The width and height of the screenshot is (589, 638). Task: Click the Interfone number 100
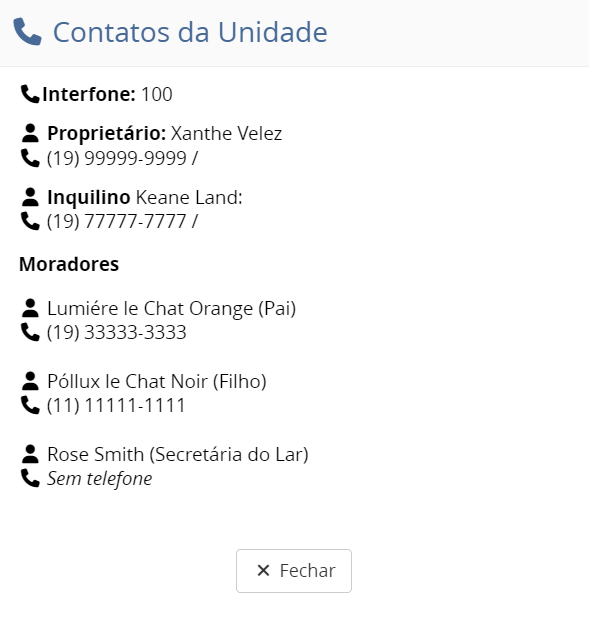pos(157,94)
